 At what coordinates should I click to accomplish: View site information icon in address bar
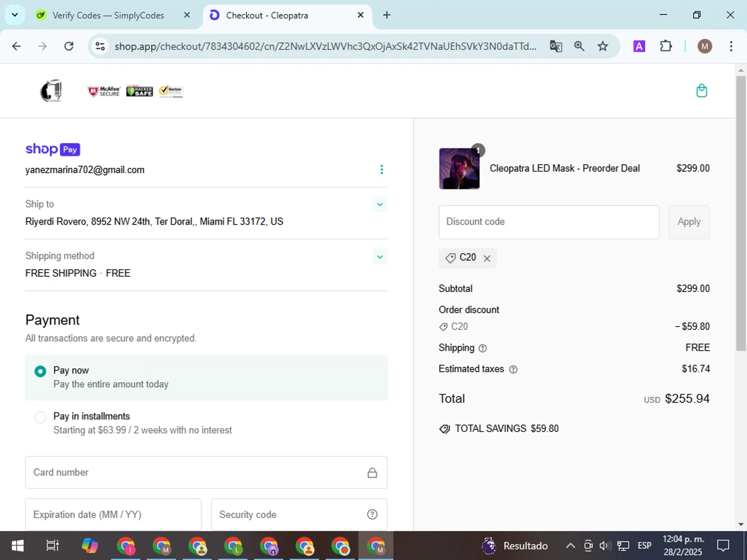[100, 46]
